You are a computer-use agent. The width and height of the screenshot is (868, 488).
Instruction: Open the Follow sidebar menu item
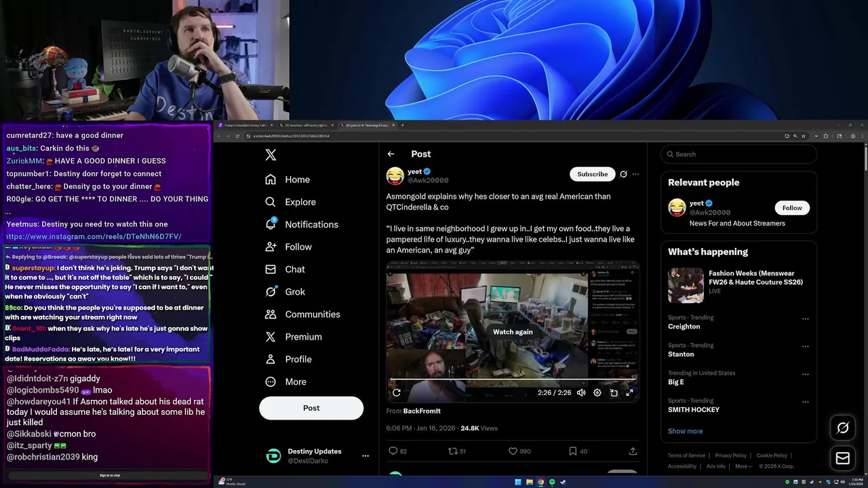(x=288, y=247)
